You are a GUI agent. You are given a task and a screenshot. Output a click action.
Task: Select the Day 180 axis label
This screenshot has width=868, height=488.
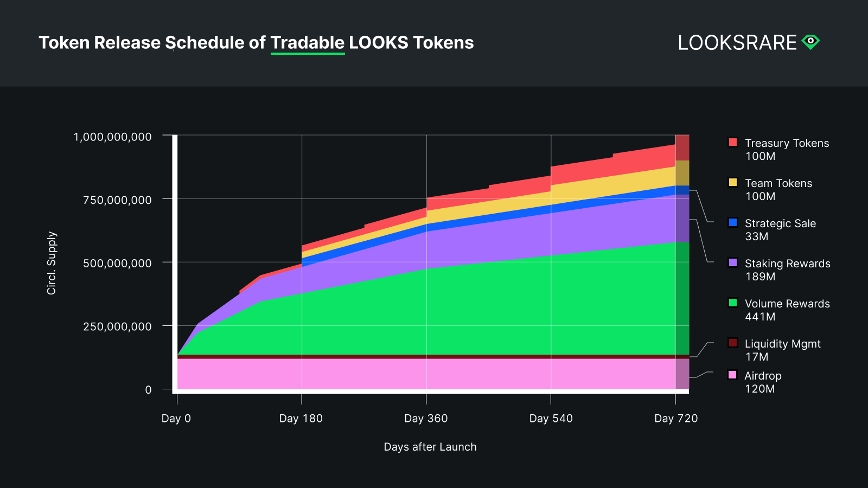click(301, 419)
